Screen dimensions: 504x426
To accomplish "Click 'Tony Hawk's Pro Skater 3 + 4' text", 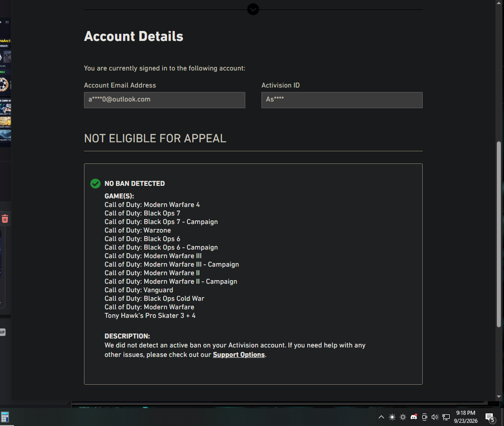I will pyautogui.click(x=150, y=316).
